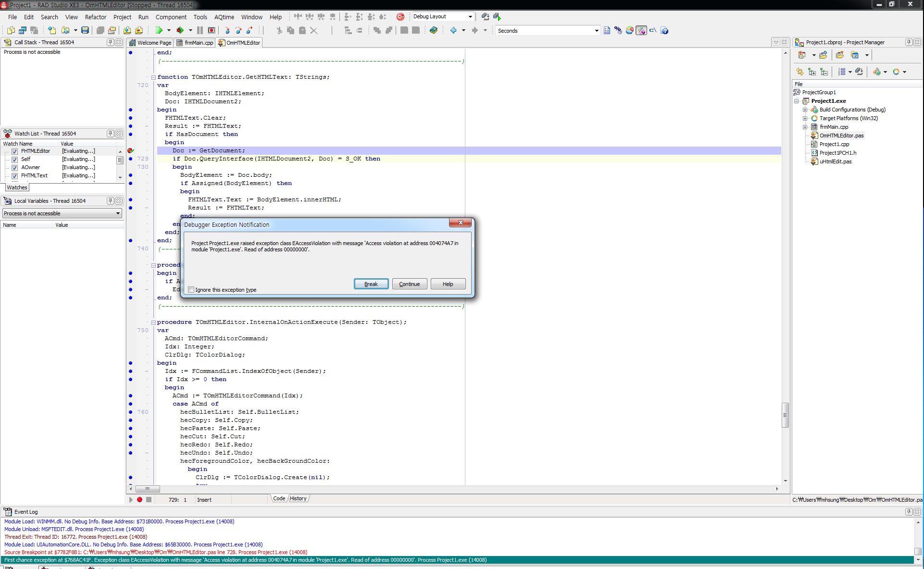
Task: Expand the Build Configurations tree node
Action: 805,110
